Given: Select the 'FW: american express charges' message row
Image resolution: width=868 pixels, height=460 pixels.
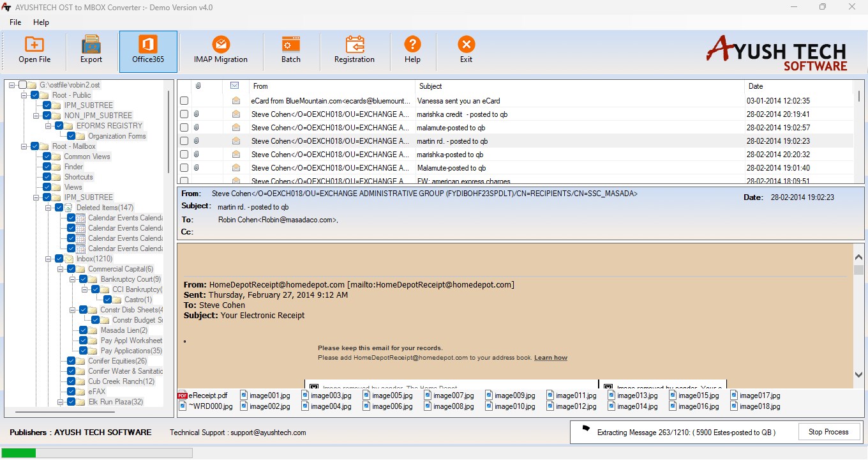Looking at the screenshot, I should point(515,181).
